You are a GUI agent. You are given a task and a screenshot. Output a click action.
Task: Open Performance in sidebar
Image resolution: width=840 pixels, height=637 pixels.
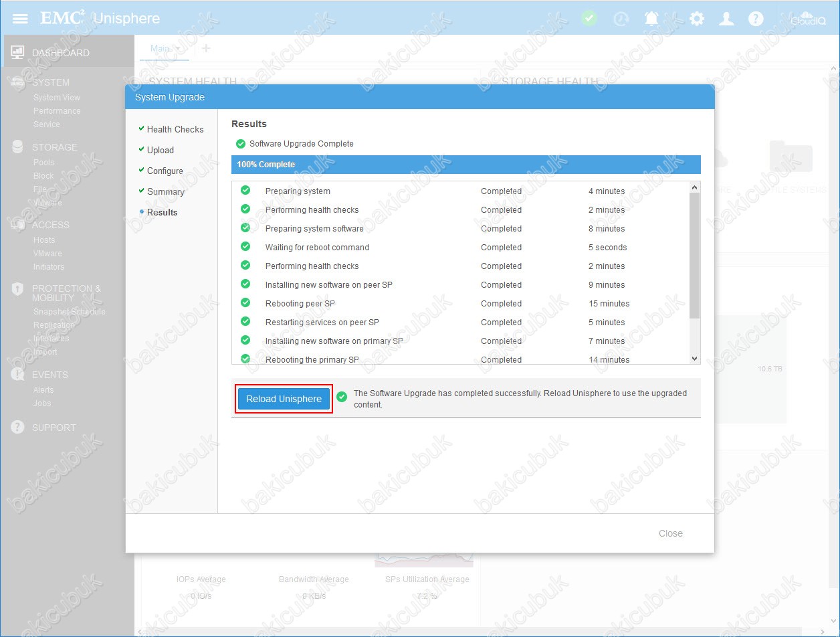coord(57,111)
